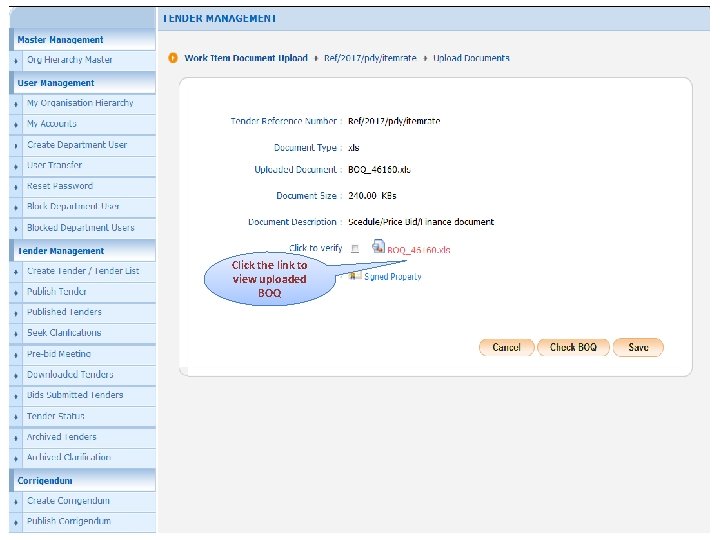Click the Cancel button
The image size is (720, 540).
506,347
